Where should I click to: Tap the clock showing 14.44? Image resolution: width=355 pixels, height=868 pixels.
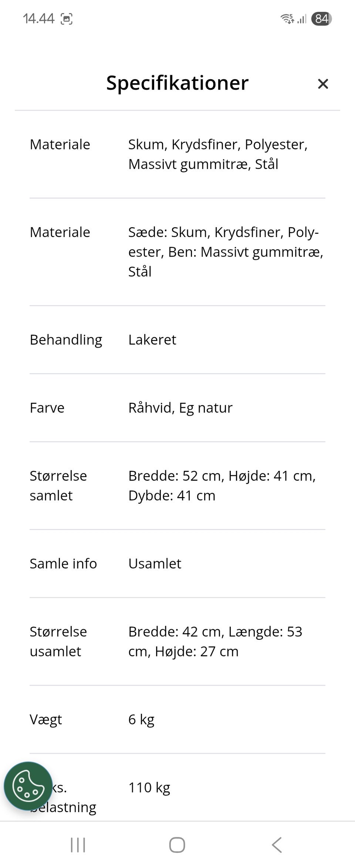pos(39,18)
